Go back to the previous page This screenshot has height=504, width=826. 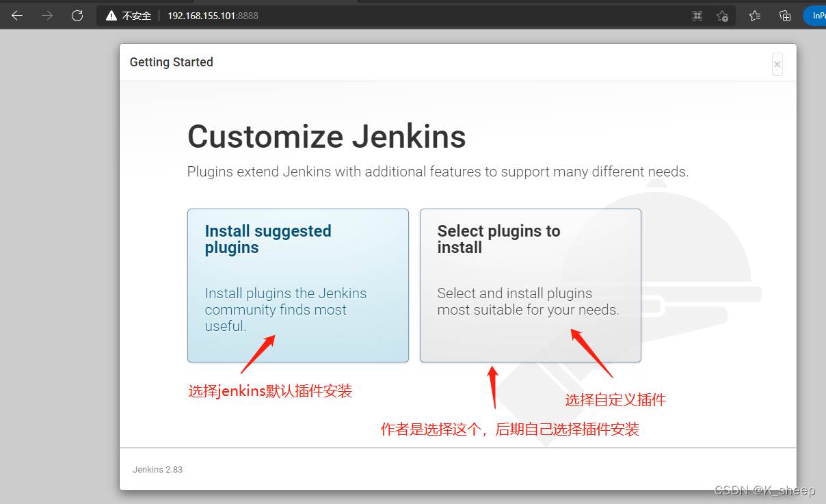17,16
